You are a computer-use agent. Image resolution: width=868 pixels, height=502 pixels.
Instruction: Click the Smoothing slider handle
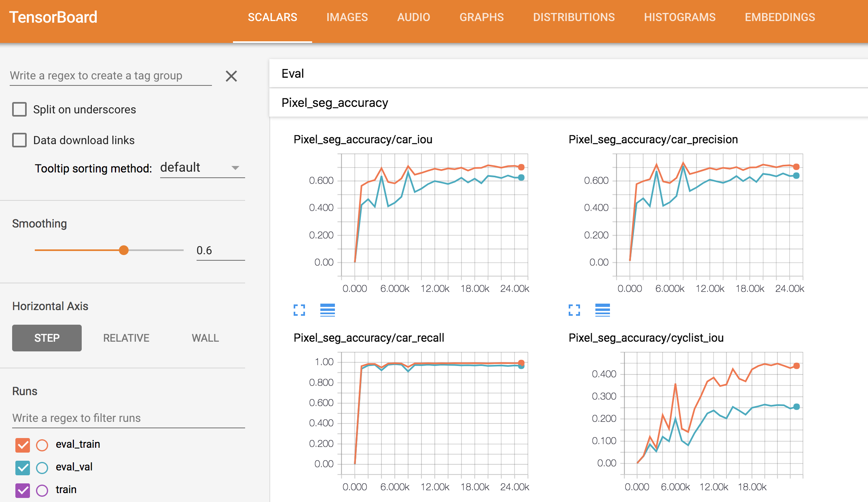124,250
